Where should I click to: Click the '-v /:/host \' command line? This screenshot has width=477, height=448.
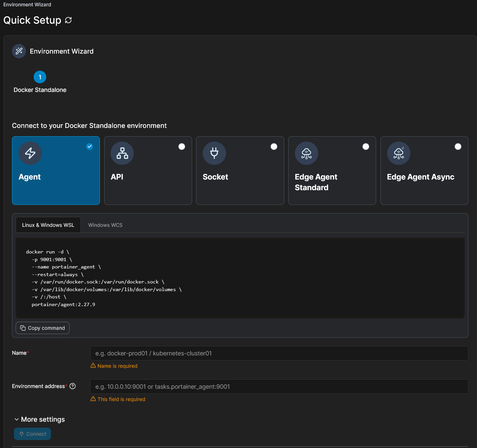pyautogui.click(x=49, y=297)
